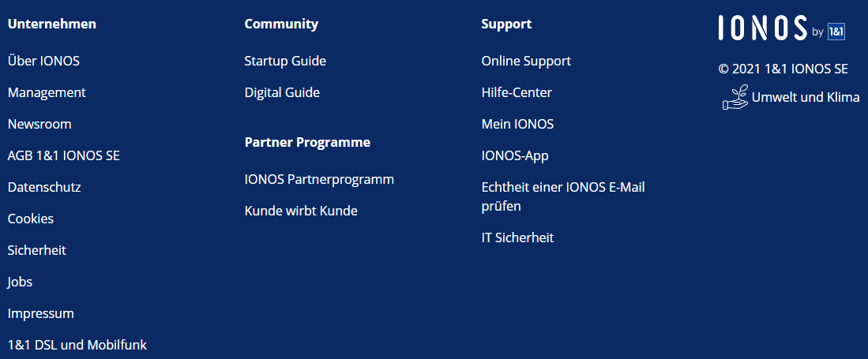This screenshot has height=359, width=868.
Task: Open the Jobs page
Action: click(x=20, y=282)
